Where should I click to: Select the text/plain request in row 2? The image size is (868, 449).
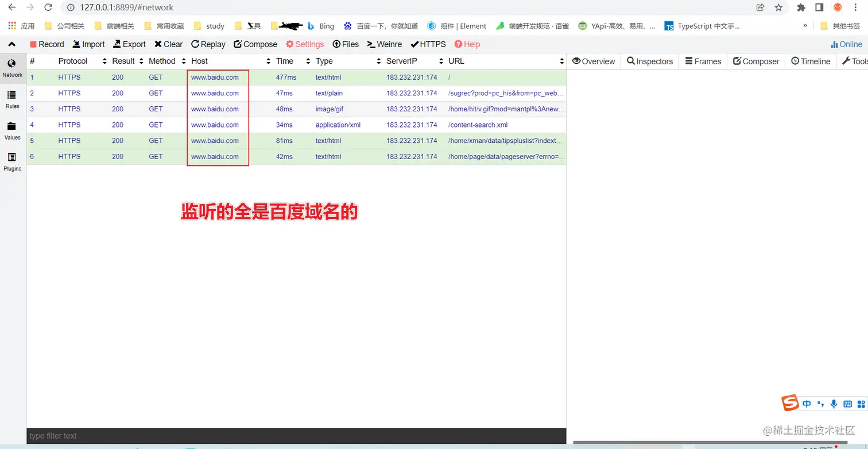click(297, 93)
